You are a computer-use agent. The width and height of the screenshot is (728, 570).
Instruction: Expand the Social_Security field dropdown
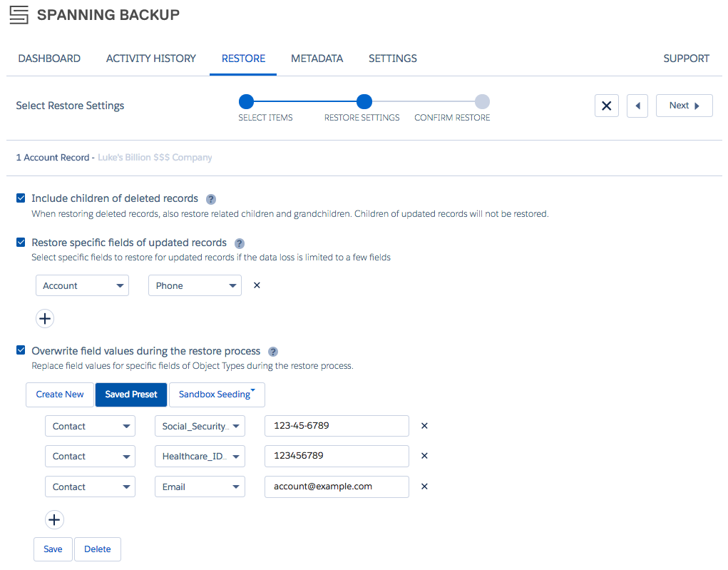(x=200, y=425)
